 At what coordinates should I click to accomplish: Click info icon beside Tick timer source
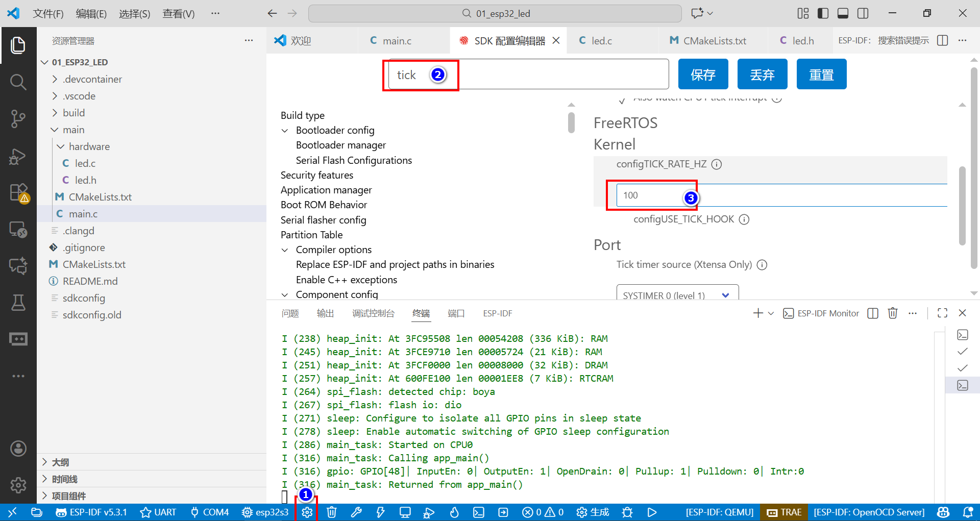(x=762, y=265)
